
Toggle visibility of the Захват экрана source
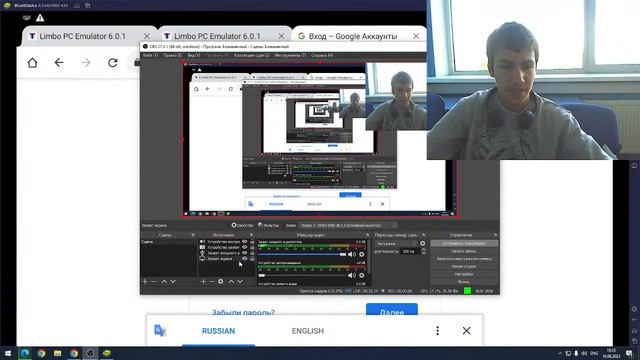[x=245, y=258]
